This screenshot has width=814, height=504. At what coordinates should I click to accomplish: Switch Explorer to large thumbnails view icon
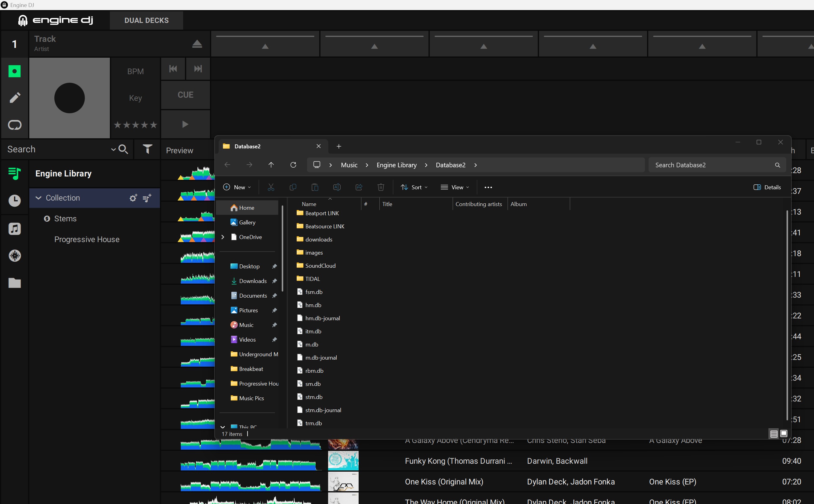point(784,434)
